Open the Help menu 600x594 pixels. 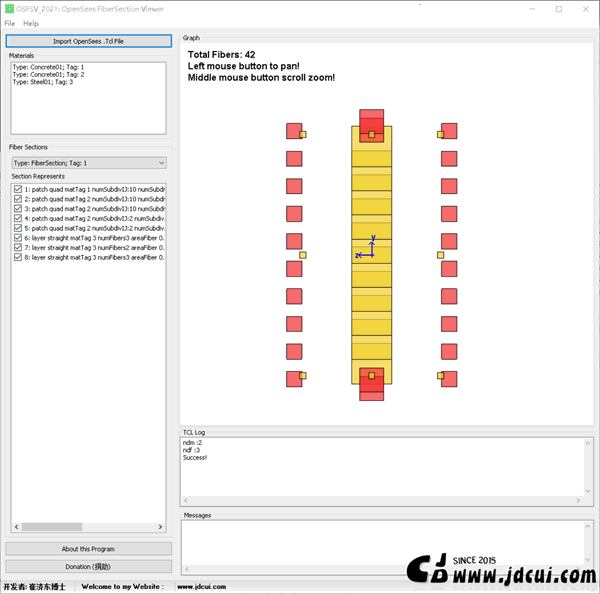pyautogui.click(x=31, y=23)
